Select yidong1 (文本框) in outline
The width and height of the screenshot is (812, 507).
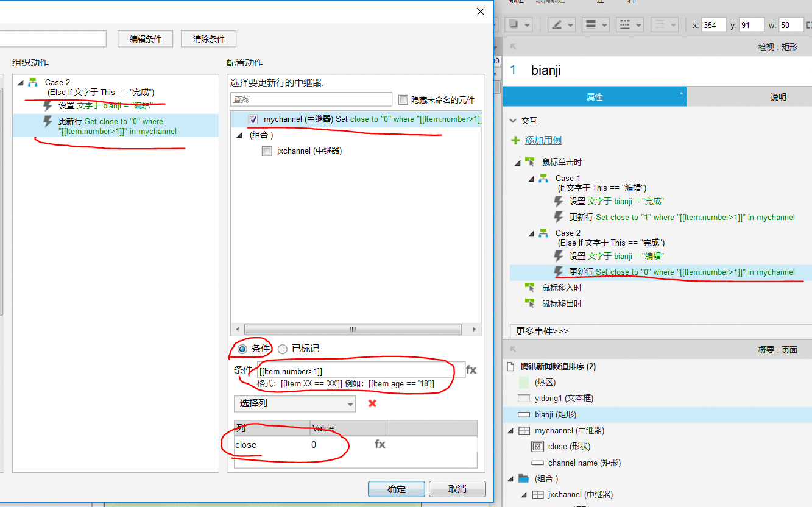[564, 399]
